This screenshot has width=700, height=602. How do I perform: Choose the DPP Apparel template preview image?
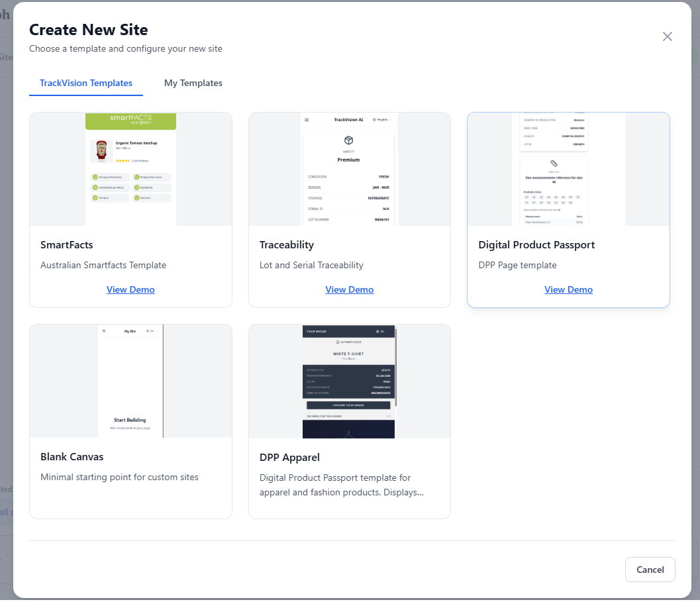349,381
